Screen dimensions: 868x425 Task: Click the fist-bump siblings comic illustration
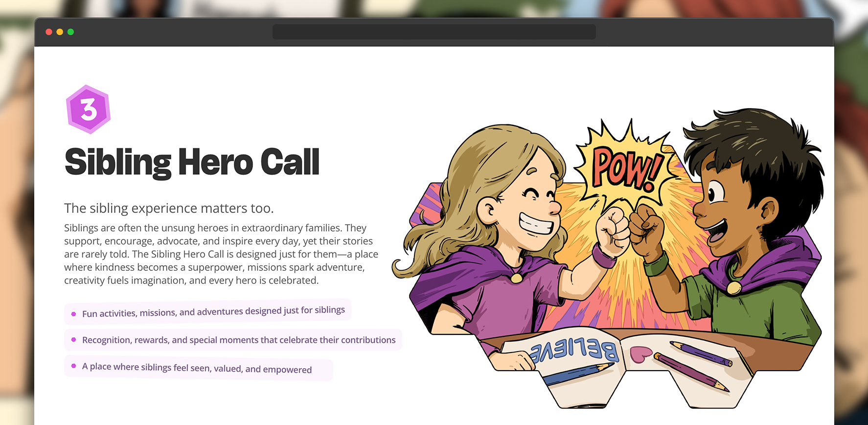608,258
